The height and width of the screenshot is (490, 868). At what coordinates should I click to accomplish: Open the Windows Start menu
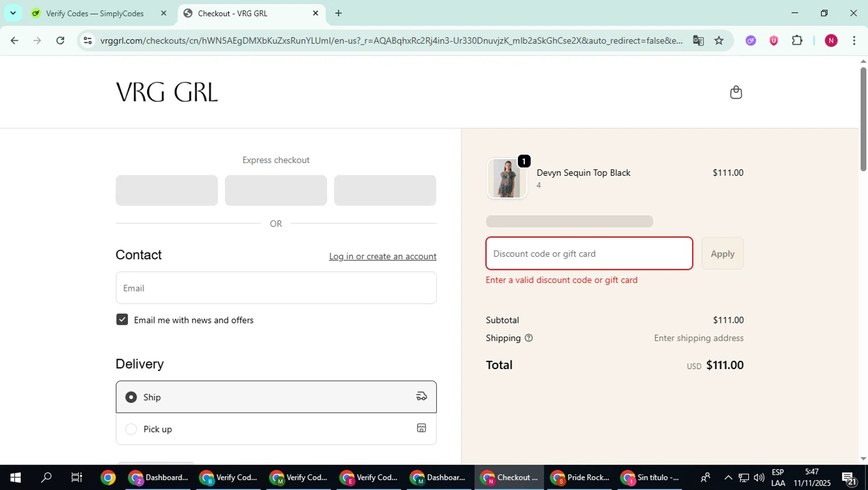[16, 478]
